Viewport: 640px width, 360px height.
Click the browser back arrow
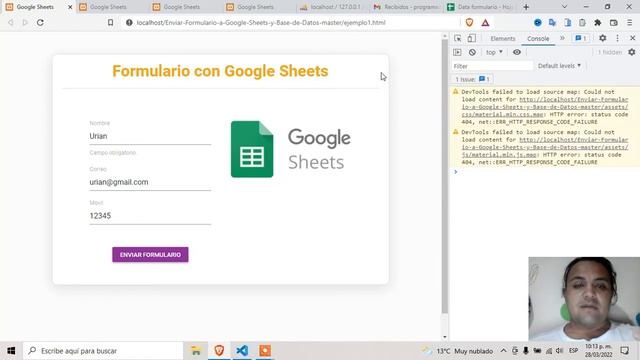11,22
